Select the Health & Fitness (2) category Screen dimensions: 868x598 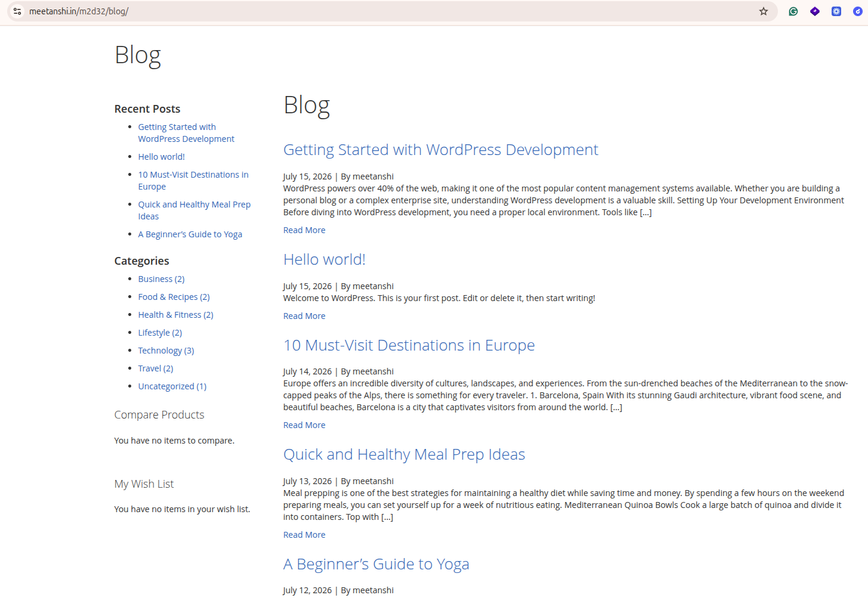176,315
